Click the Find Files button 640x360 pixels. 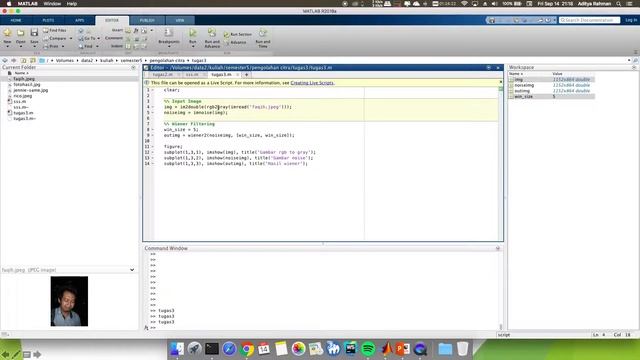pyautogui.click(x=55, y=30)
